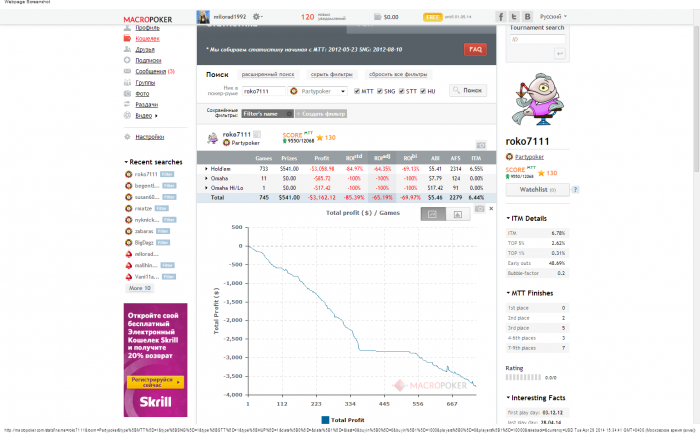The width and height of the screenshot is (700, 433).
Task: Toggle the Total Profit legend swatch
Action: coord(325,420)
